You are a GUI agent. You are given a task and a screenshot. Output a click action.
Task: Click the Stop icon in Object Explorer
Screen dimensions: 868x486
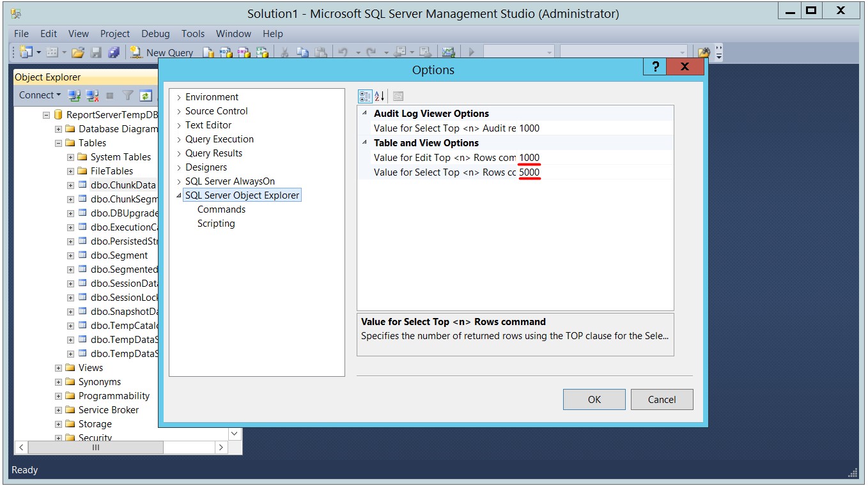[110, 96]
